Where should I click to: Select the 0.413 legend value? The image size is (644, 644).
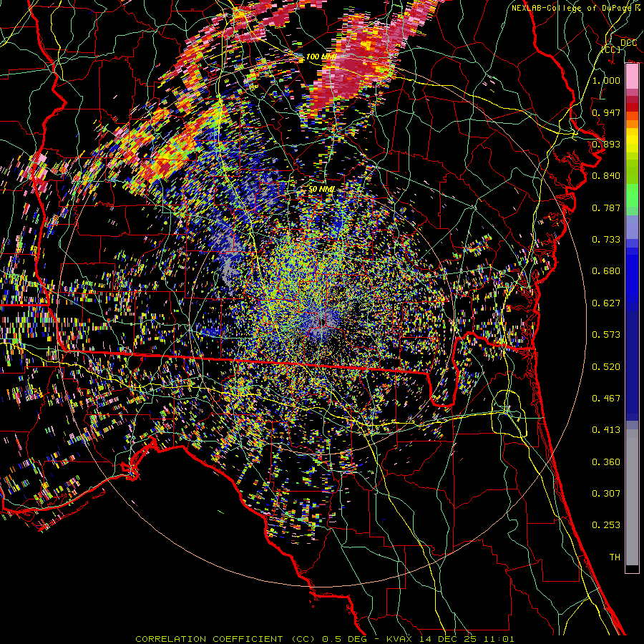click(x=606, y=430)
